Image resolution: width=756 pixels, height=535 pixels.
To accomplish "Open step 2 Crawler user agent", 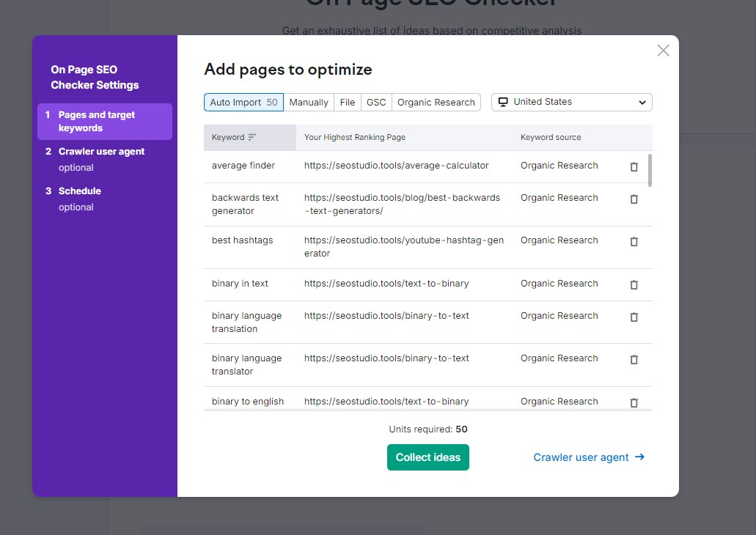I will coord(105,160).
